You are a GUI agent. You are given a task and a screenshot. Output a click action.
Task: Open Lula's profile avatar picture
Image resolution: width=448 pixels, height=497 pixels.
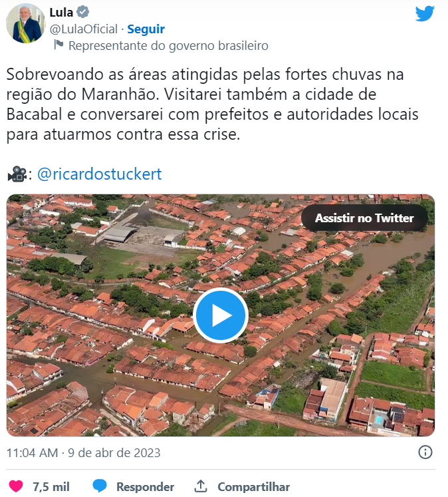tap(26, 23)
